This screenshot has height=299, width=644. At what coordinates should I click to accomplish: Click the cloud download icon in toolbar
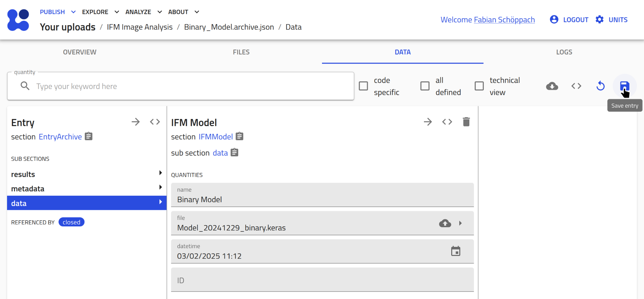point(552,86)
